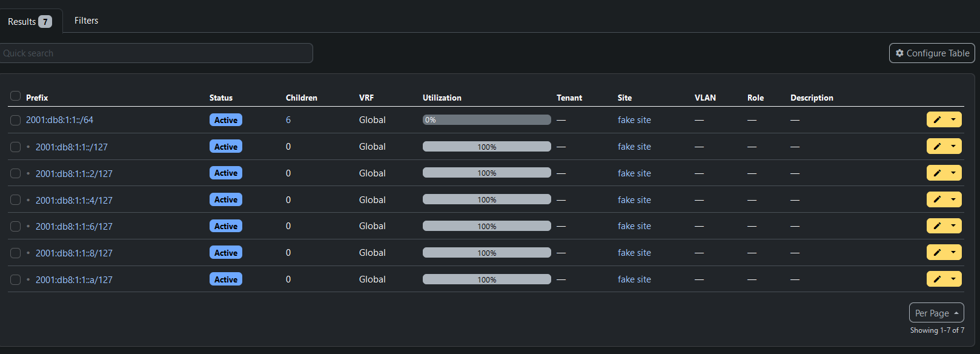Viewport: 980px width, 354px height.
Task: Open the Per Page dropdown
Action: (x=936, y=313)
